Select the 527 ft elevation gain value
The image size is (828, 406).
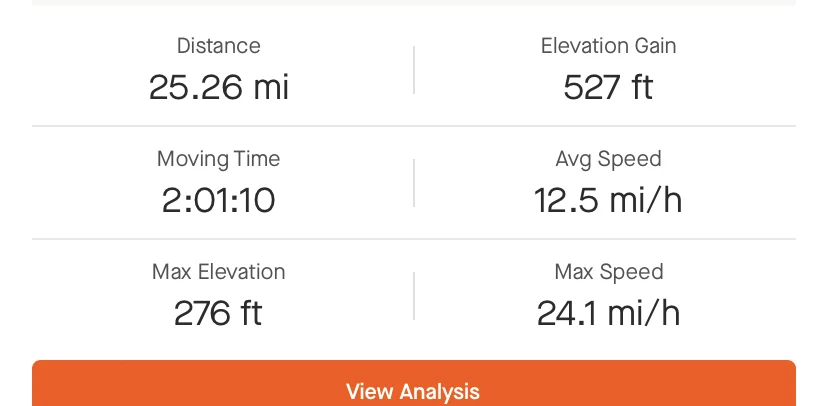(x=608, y=87)
